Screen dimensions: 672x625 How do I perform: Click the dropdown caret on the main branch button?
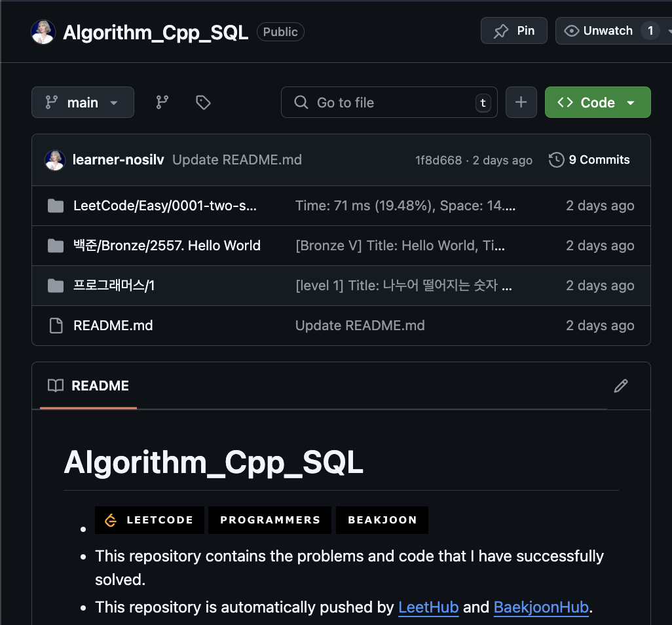point(114,103)
